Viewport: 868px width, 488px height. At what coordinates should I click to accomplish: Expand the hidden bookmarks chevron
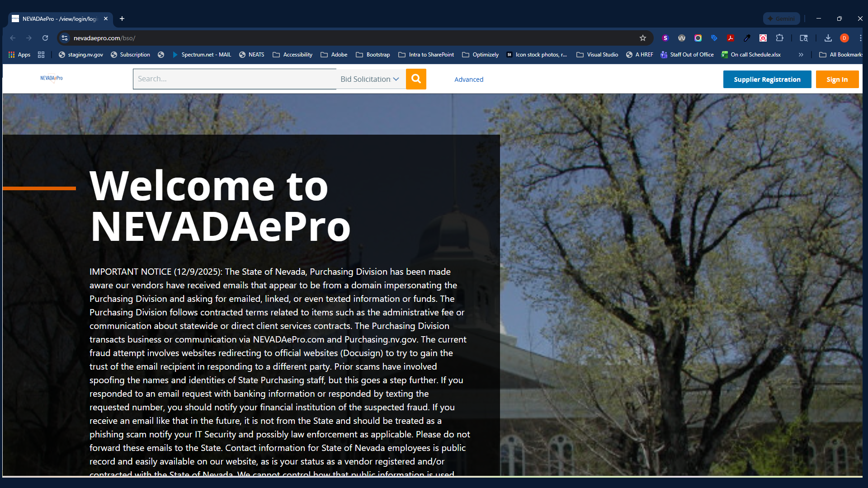pyautogui.click(x=801, y=55)
